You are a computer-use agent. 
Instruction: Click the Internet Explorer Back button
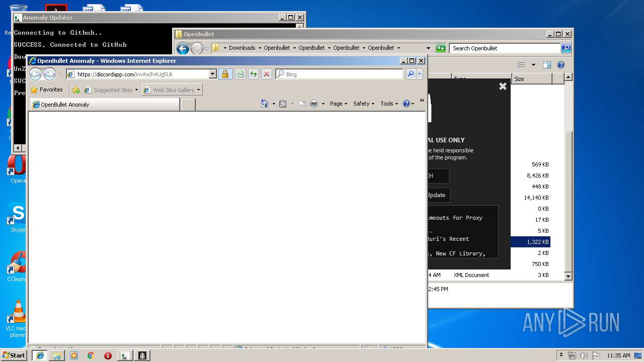(35, 74)
